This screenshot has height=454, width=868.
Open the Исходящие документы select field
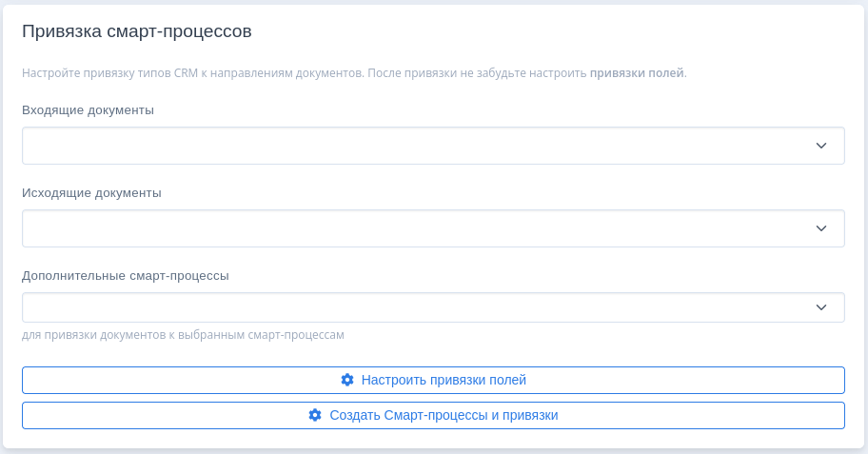tap(419, 228)
